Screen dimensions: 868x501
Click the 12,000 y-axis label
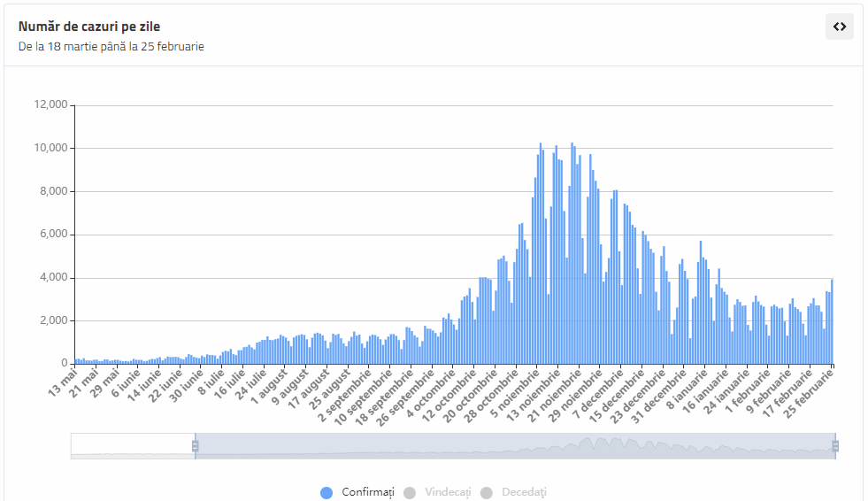[x=50, y=104]
